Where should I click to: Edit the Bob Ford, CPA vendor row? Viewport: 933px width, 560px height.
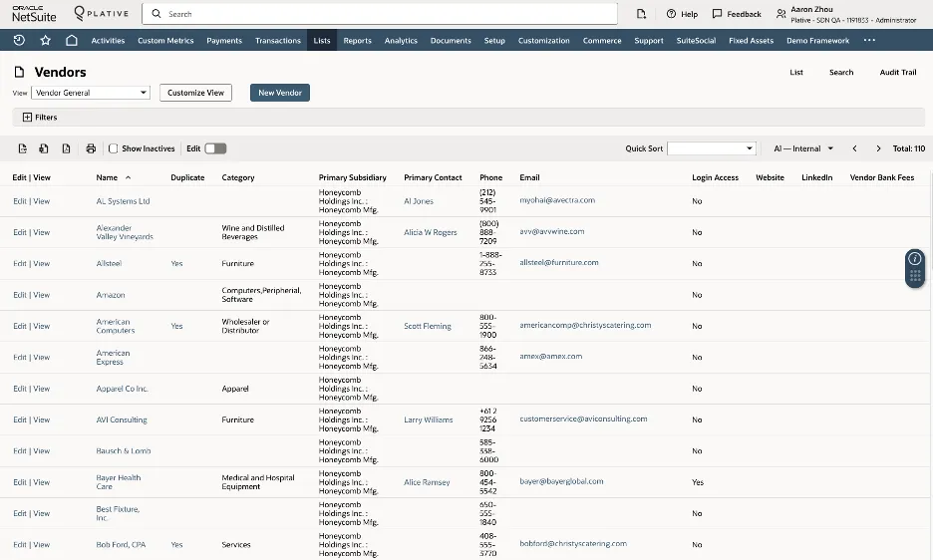(20, 544)
